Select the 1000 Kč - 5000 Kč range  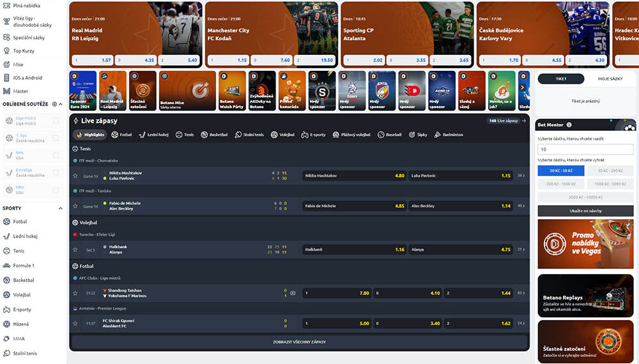tap(610, 184)
